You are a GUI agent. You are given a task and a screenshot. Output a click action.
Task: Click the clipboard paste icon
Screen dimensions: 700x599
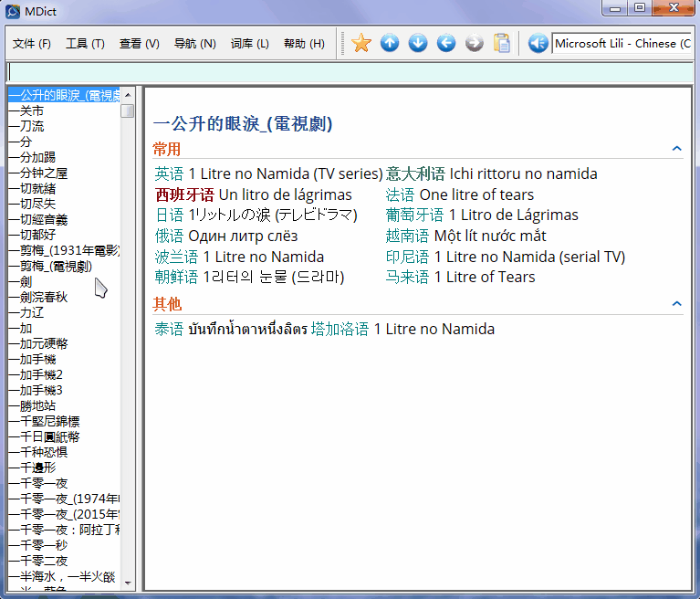(502, 43)
